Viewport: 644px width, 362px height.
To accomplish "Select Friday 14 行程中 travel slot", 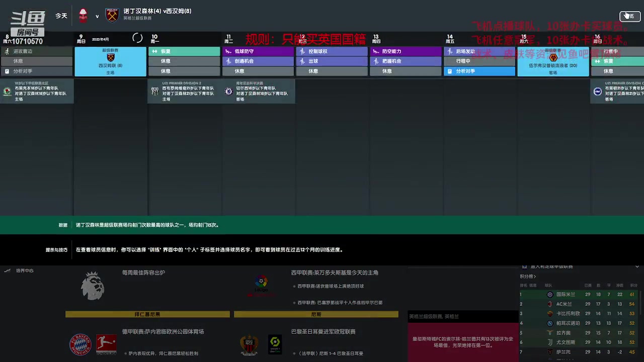I will click(479, 61).
